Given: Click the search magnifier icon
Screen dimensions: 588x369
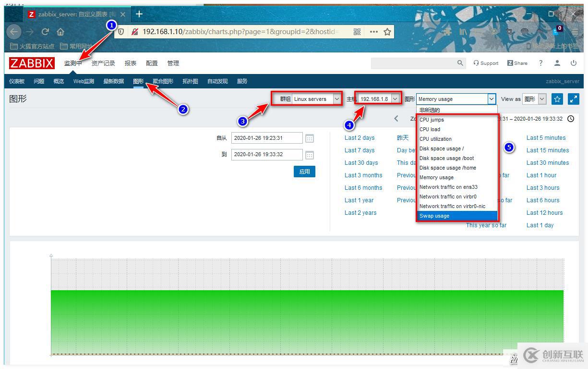Looking at the screenshot, I should pyautogui.click(x=460, y=63).
